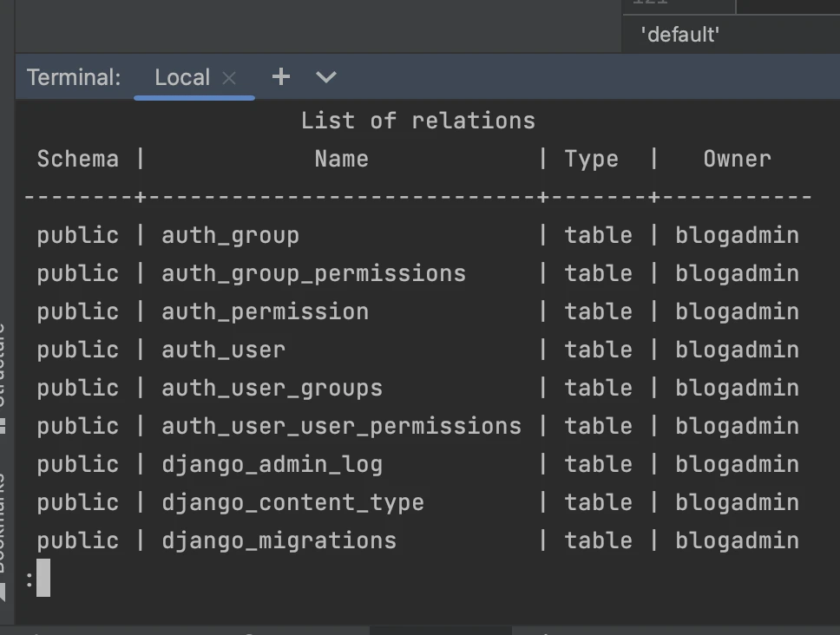Viewport: 840px width, 635px height.
Task: Click the django_content_type table name
Action: point(292,502)
